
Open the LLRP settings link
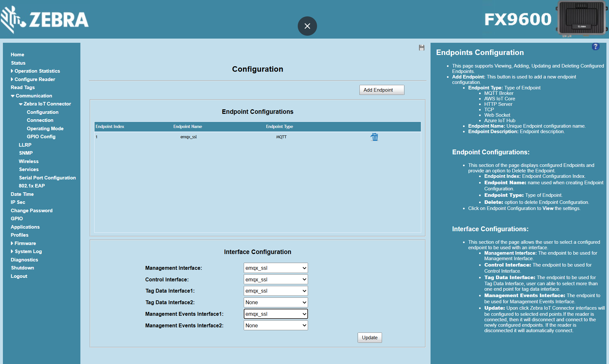click(x=25, y=145)
